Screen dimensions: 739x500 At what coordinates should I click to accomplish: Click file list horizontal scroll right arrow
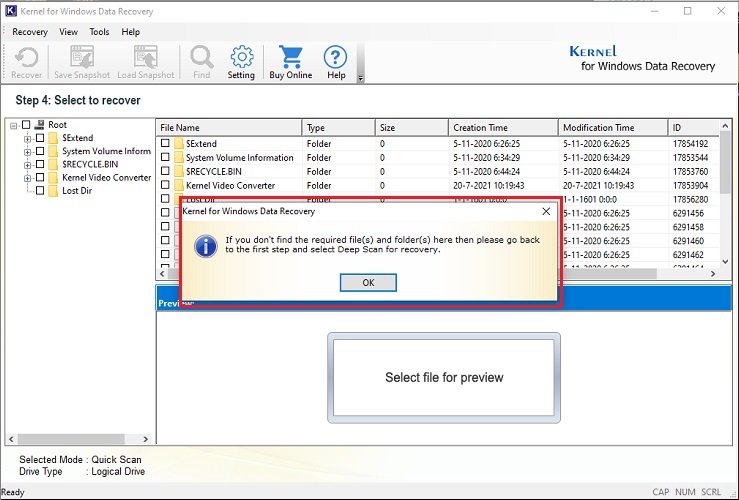point(713,273)
